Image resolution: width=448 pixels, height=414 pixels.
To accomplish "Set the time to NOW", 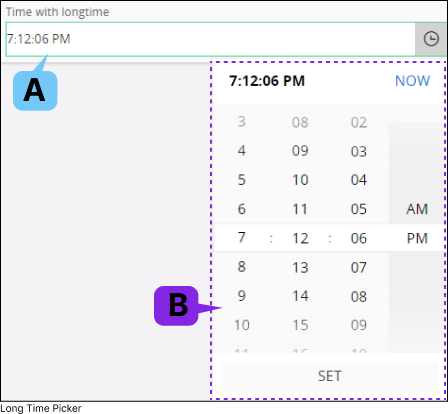I will coord(412,81).
